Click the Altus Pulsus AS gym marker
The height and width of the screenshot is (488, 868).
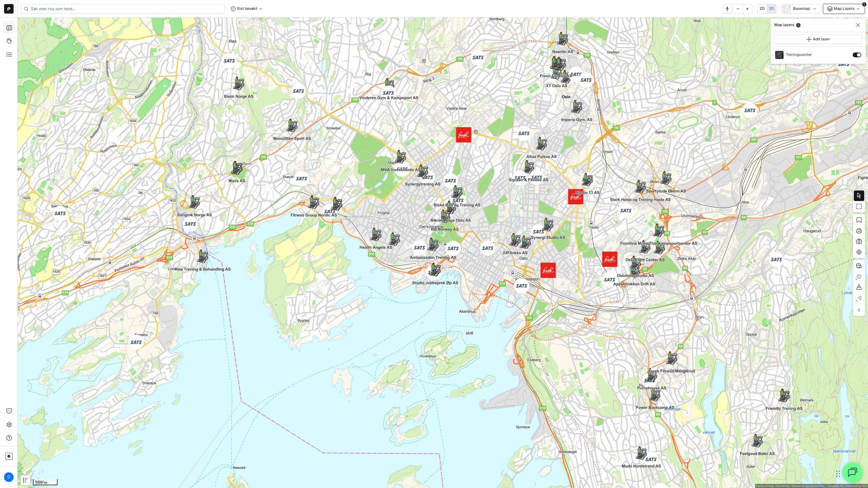[x=541, y=144]
